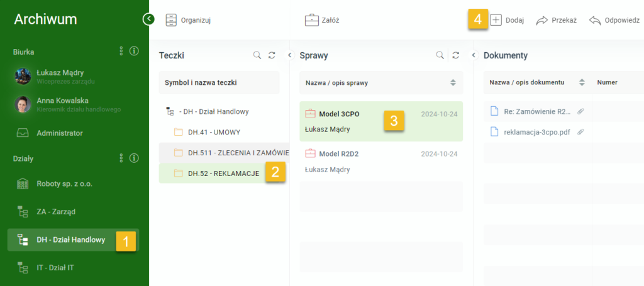Collapse the Sprawy panel with its arrow
The width and height of the screenshot is (644, 286).
pos(473,55)
